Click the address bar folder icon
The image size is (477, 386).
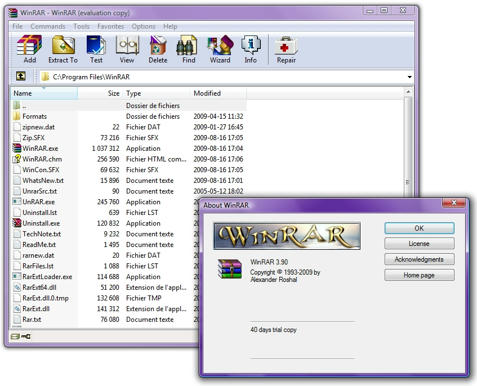click(x=45, y=77)
